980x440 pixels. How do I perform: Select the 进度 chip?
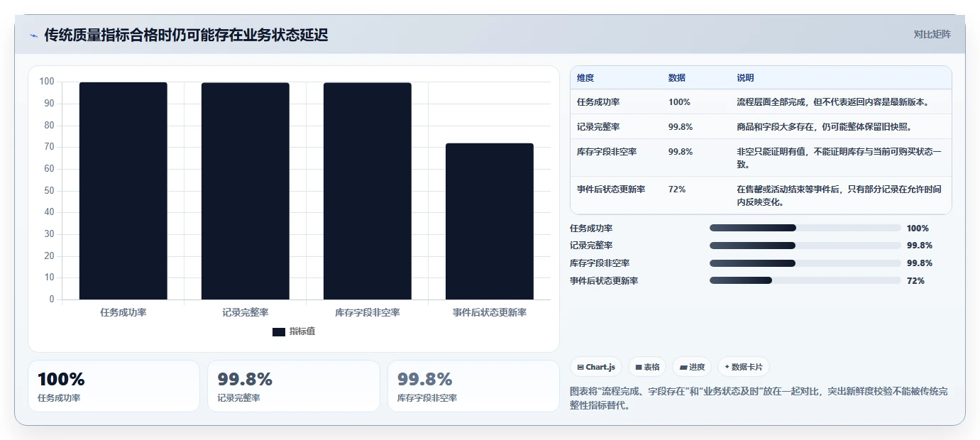(x=692, y=367)
